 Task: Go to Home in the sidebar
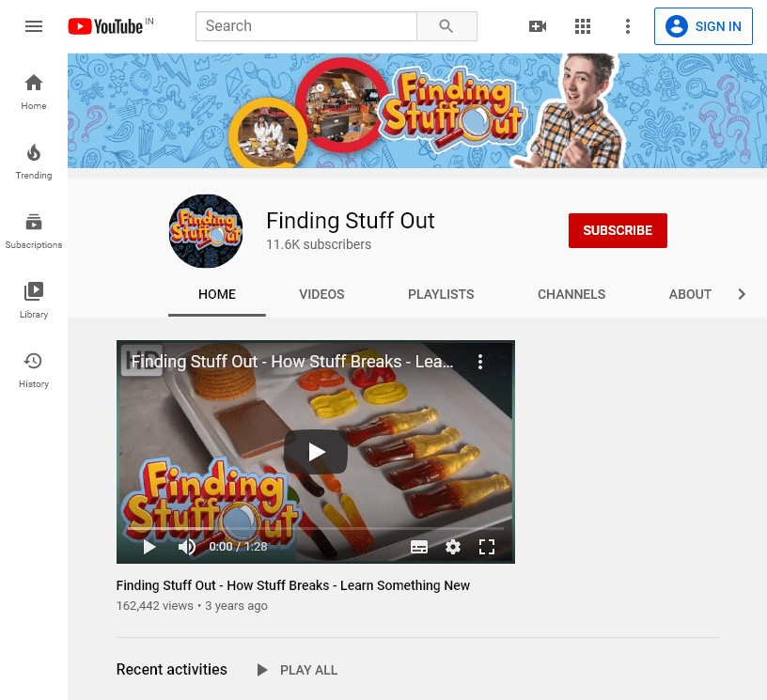click(34, 92)
